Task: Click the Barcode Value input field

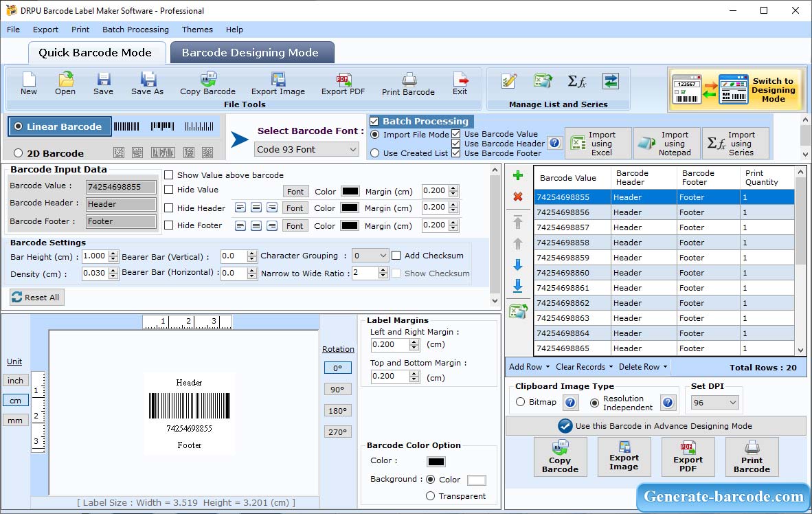Action: click(121, 187)
